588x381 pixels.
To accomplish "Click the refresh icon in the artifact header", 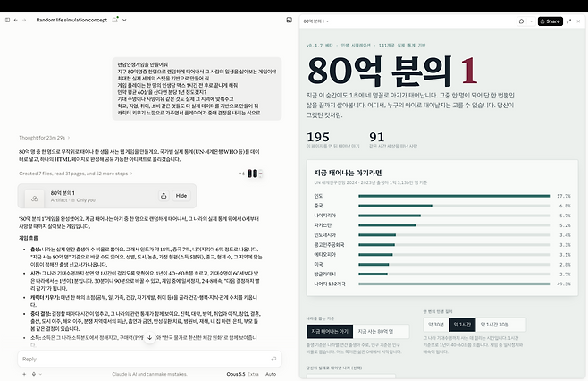I will click(x=521, y=21).
